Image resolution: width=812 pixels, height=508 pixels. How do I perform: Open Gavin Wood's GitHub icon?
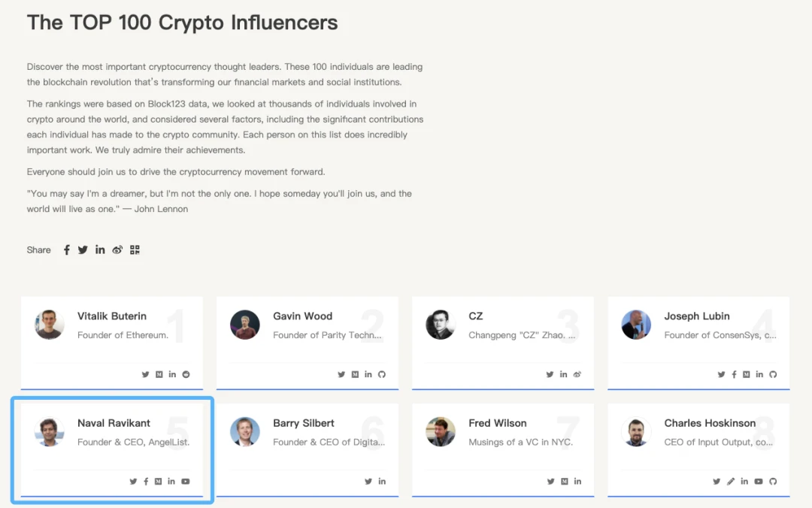pyautogui.click(x=382, y=374)
